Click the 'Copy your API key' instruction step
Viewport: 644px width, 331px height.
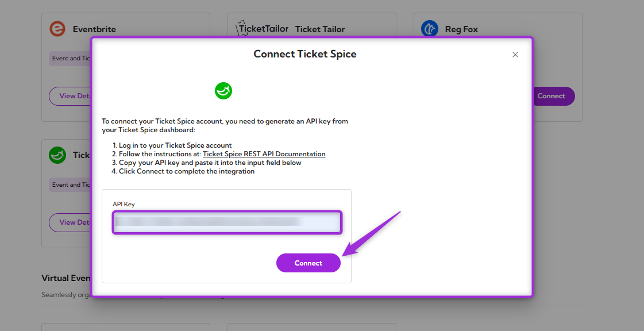[210, 163]
